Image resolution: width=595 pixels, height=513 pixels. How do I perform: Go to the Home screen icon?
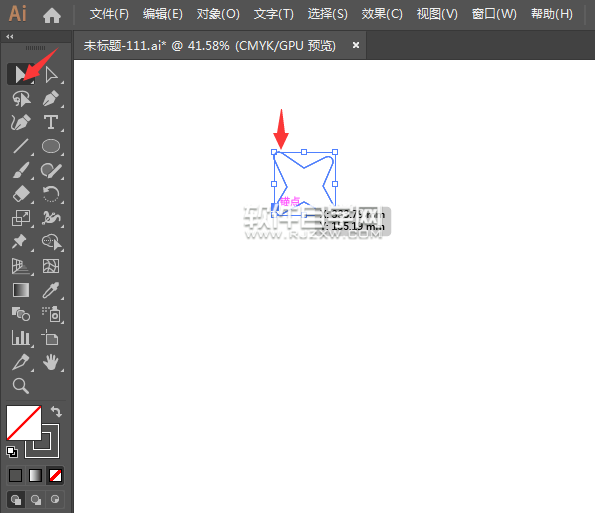[52, 15]
